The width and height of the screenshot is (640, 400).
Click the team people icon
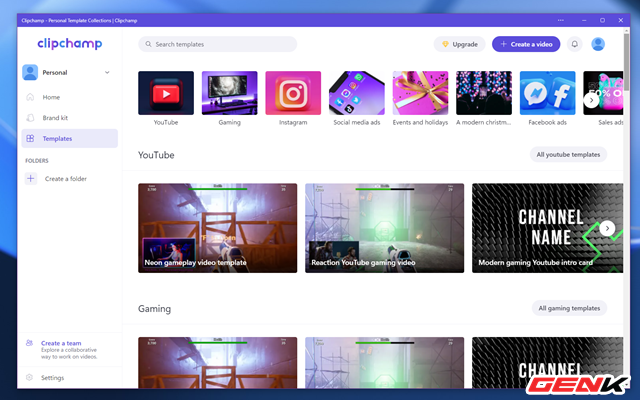tap(29, 343)
